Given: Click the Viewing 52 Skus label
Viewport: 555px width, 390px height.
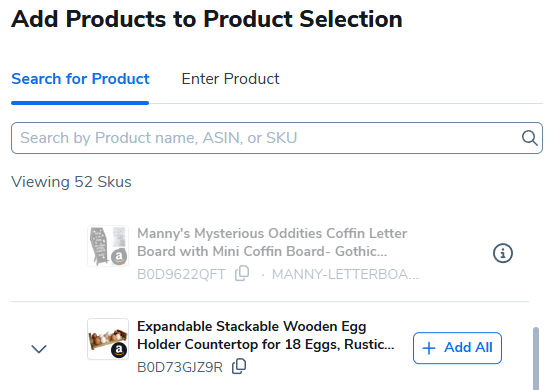Looking at the screenshot, I should [71, 182].
